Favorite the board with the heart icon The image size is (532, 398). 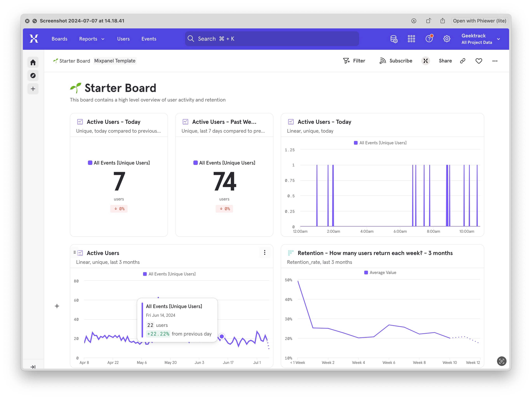click(479, 61)
